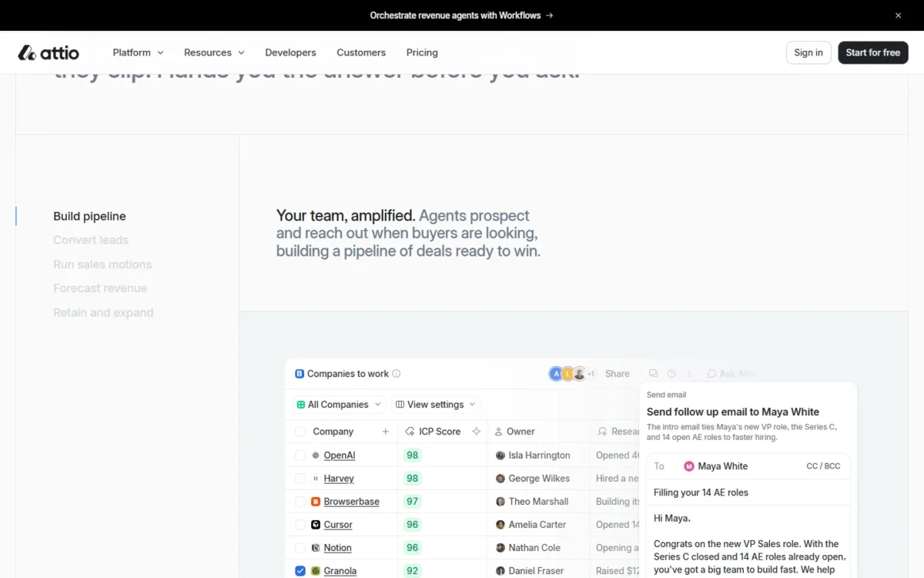Open the comments icon near Share
This screenshot has width=924, height=578.
coord(653,374)
